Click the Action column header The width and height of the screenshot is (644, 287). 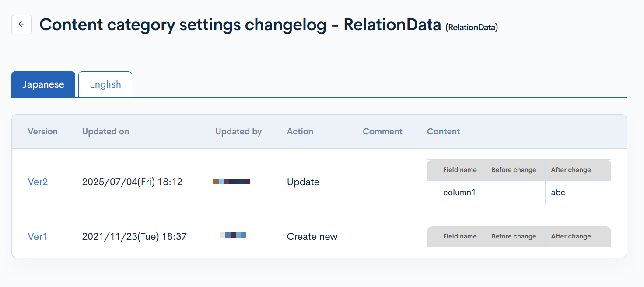[300, 132]
